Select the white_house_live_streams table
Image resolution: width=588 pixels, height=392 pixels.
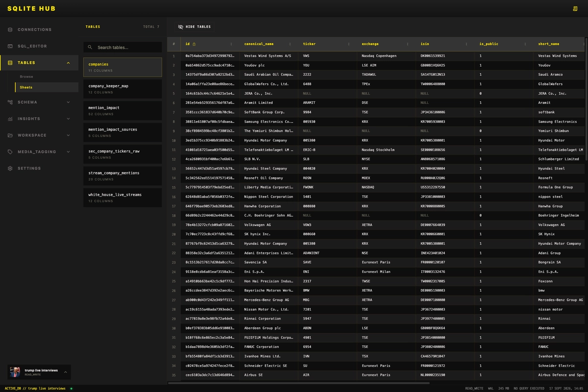[x=122, y=197]
